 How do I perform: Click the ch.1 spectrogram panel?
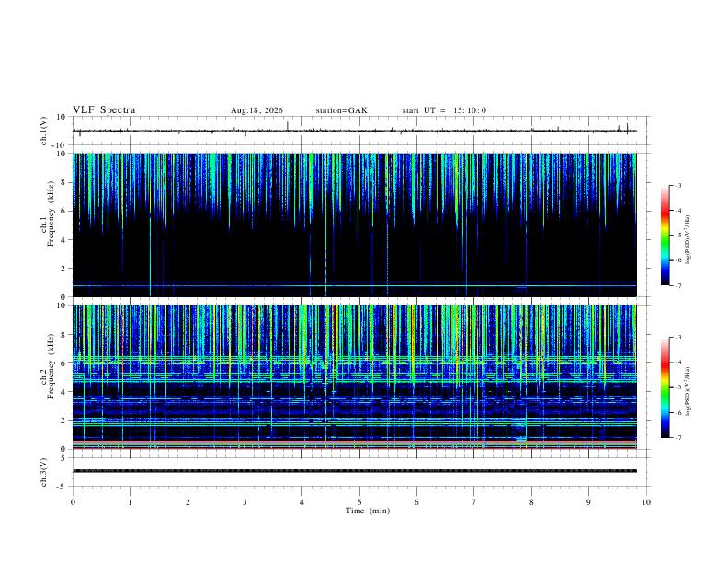point(355,224)
